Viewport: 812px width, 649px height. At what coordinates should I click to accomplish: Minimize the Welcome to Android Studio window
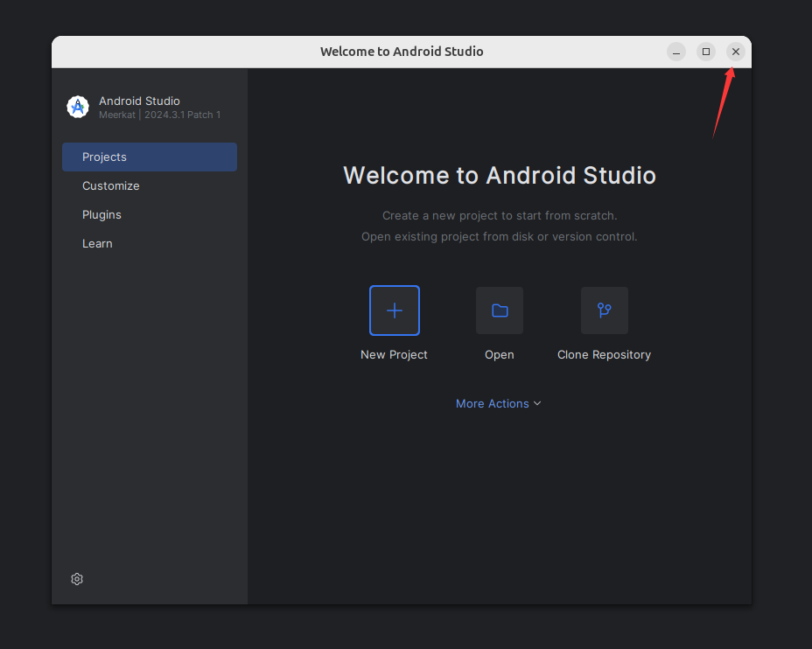[x=676, y=52]
